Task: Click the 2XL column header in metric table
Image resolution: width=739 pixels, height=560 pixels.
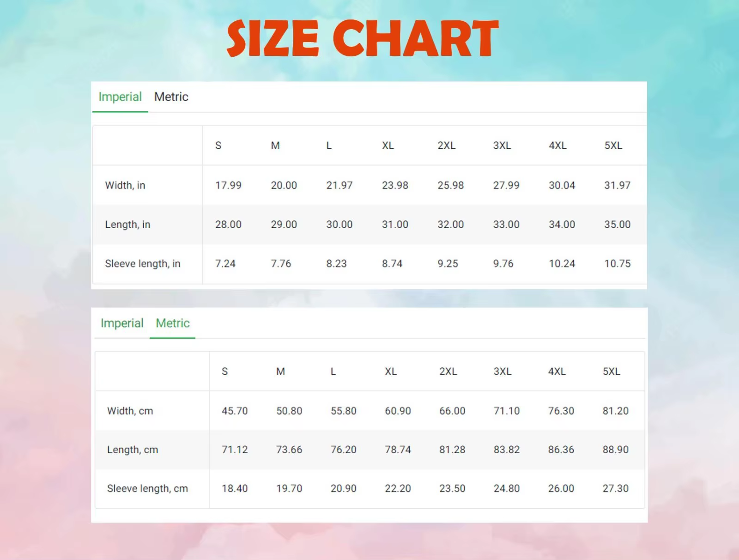Action: click(x=448, y=371)
